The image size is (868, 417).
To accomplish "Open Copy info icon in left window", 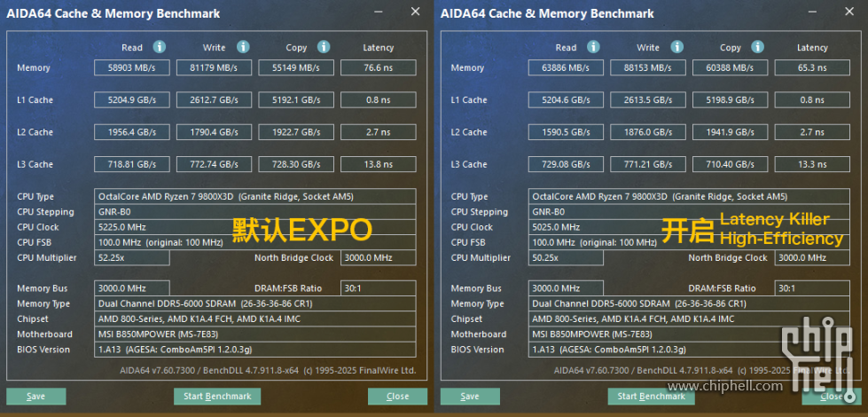I will pos(324,47).
